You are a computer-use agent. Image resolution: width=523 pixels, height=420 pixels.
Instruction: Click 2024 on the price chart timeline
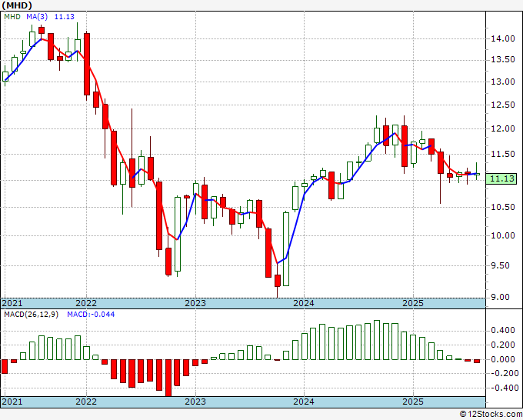pyautogui.click(x=304, y=303)
